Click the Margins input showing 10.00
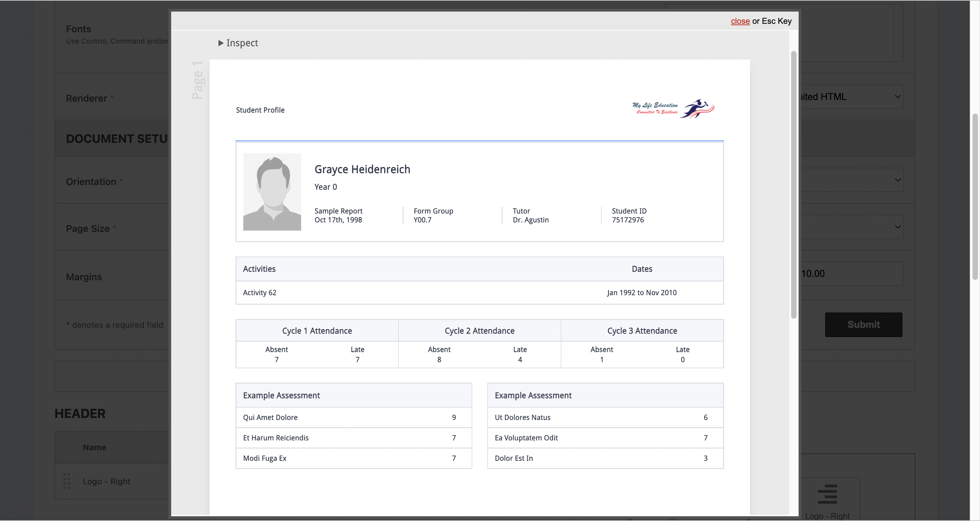The height and width of the screenshot is (521, 980). click(x=852, y=273)
